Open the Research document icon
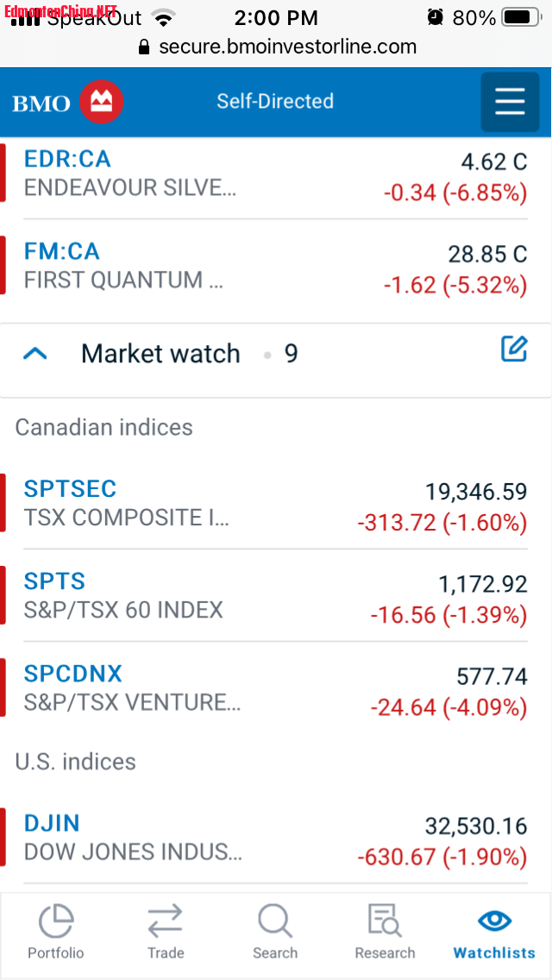The height and width of the screenshot is (980, 552). (385, 921)
